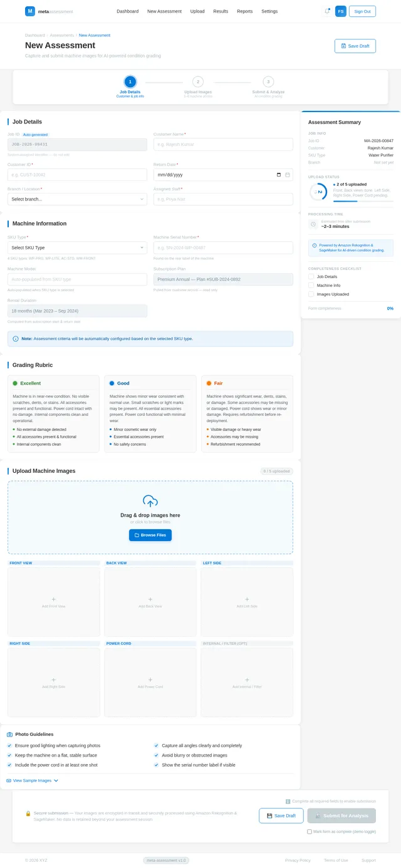
Task: Click the notification bell icon
Action: click(x=327, y=11)
